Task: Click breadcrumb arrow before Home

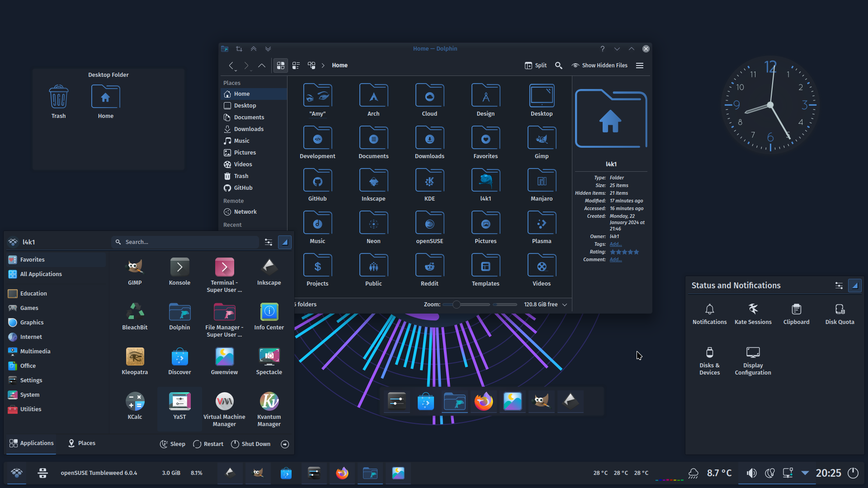Action: 323,66
